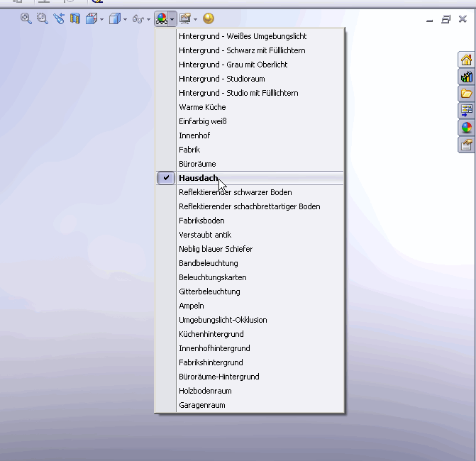
Task: Open the View Orientation dropdown arrow
Action: [x=101, y=19]
